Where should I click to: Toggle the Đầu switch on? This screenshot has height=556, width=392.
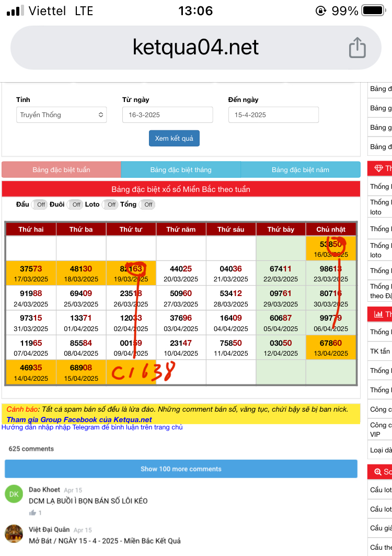click(x=40, y=205)
